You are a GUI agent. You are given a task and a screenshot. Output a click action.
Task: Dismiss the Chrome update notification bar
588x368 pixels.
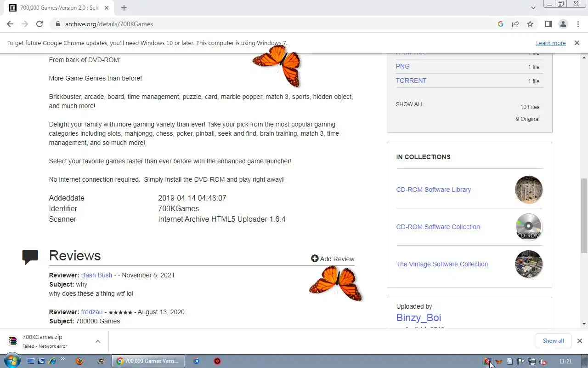click(x=577, y=43)
